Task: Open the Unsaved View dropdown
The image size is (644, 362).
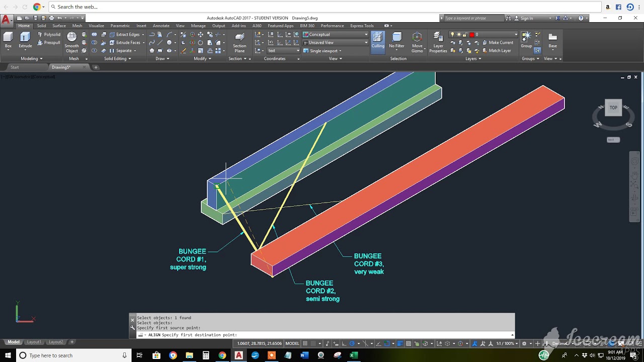Action: click(x=336, y=43)
